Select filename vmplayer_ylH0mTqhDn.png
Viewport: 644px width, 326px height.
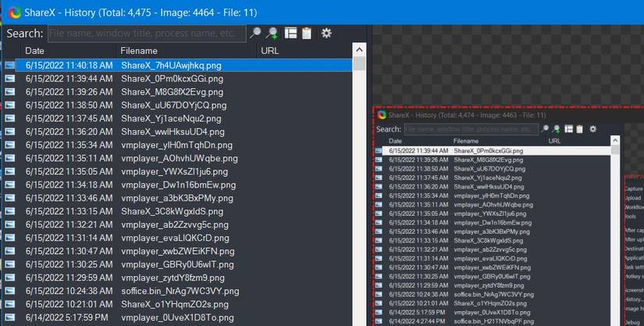tap(176, 145)
